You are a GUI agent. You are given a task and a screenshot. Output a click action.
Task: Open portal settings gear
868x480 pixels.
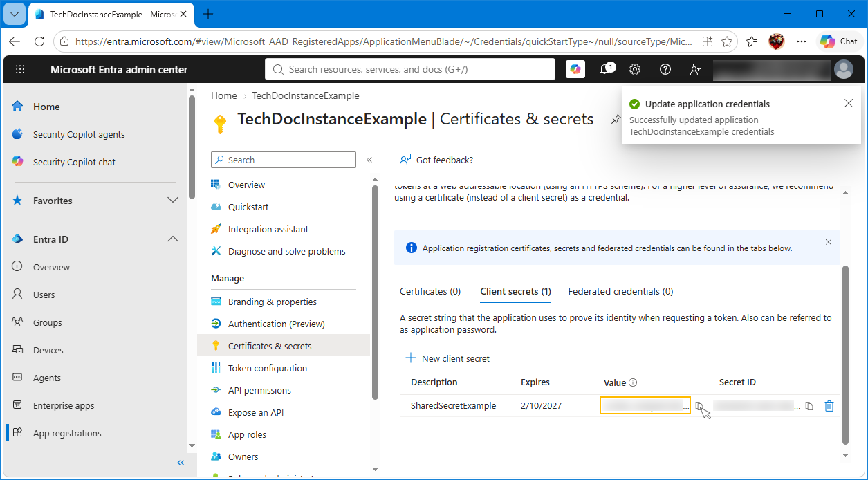[635, 69]
